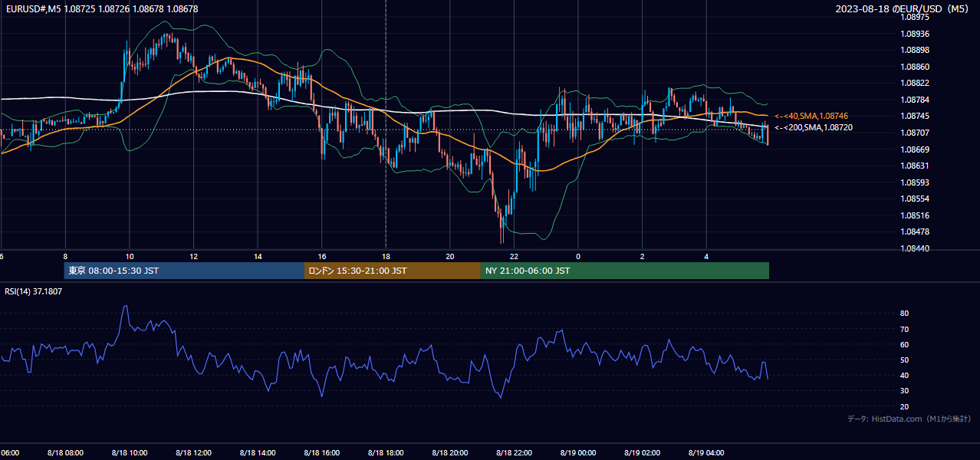
Task: Click the RSI 80 level label
Action: pyautogui.click(x=904, y=314)
